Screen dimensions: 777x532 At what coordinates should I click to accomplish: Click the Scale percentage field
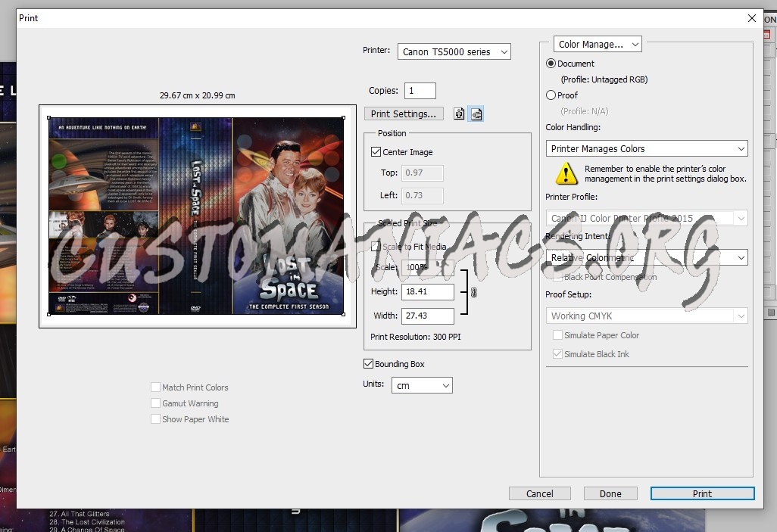[427, 267]
